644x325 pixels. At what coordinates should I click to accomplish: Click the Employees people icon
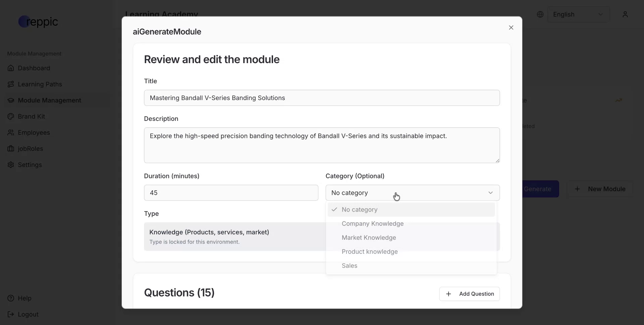(x=11, y=133)
